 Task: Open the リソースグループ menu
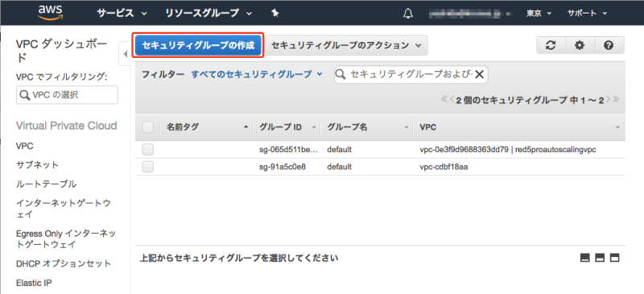pyautogui.click(x=208, y=13)
